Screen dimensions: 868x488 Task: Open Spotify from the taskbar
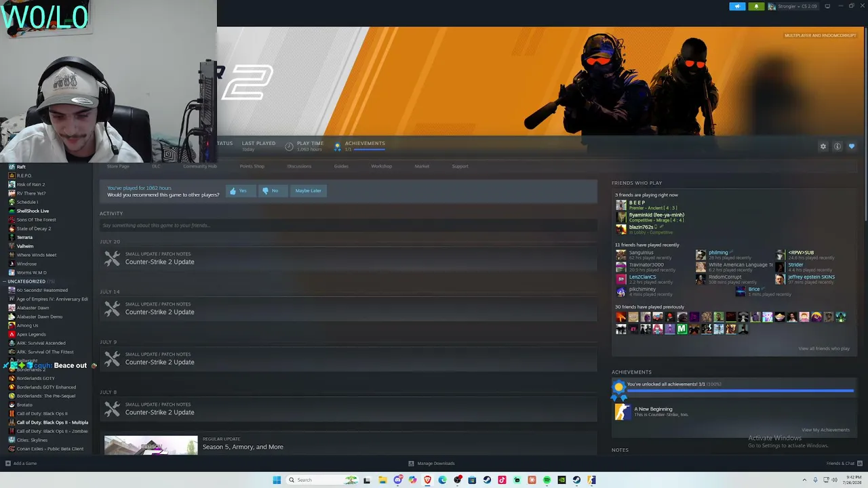point(547,480)
